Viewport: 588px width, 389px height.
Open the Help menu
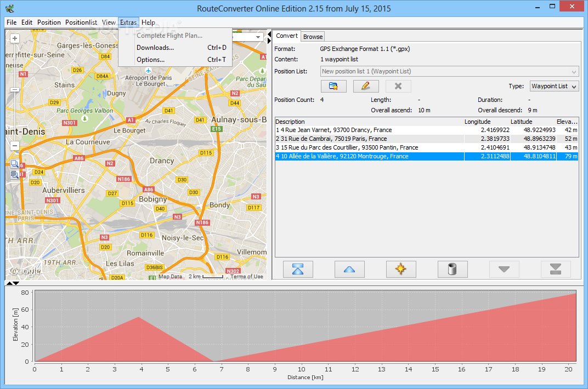148,22
